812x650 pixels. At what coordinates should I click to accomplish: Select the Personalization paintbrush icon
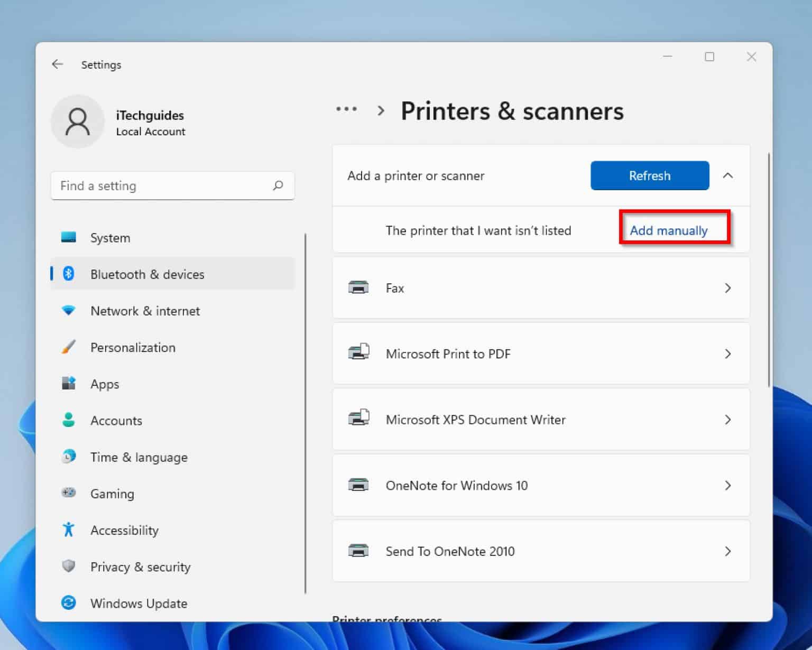(69, 347)
